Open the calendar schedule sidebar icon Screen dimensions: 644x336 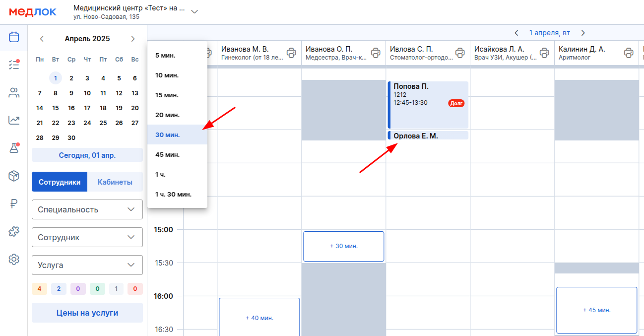pos(14,37)
